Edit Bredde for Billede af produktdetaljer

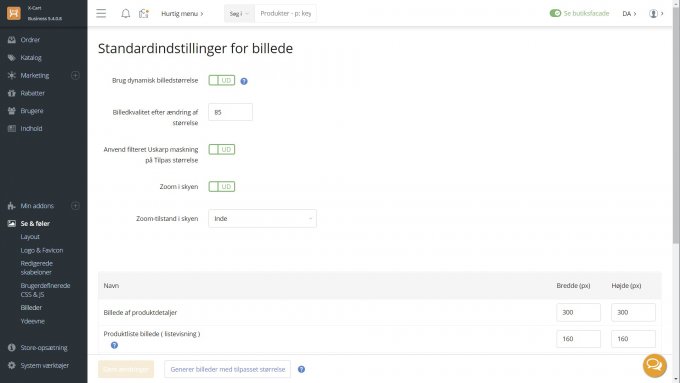click(x=579, y=312)
